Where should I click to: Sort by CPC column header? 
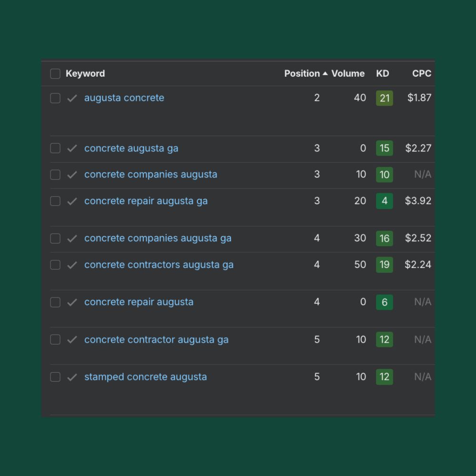[421, 74]
